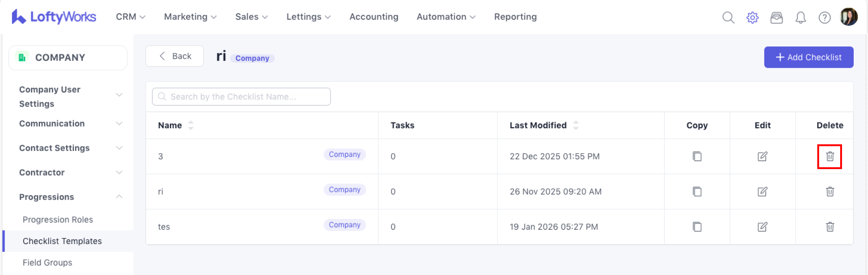Edit the checklist named tes
The height and width of the screenshot is (275, 868).
pyautogui.click(x=762, y=227)
